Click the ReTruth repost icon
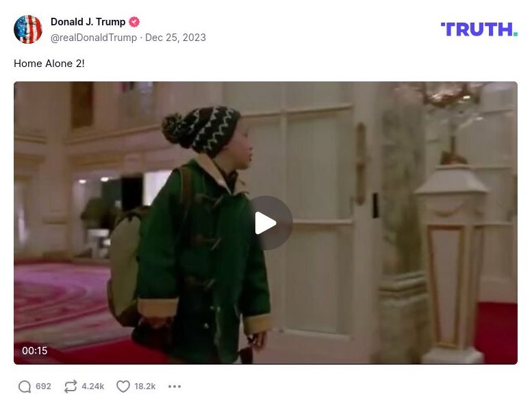The image size is (532, 407). 71,386
